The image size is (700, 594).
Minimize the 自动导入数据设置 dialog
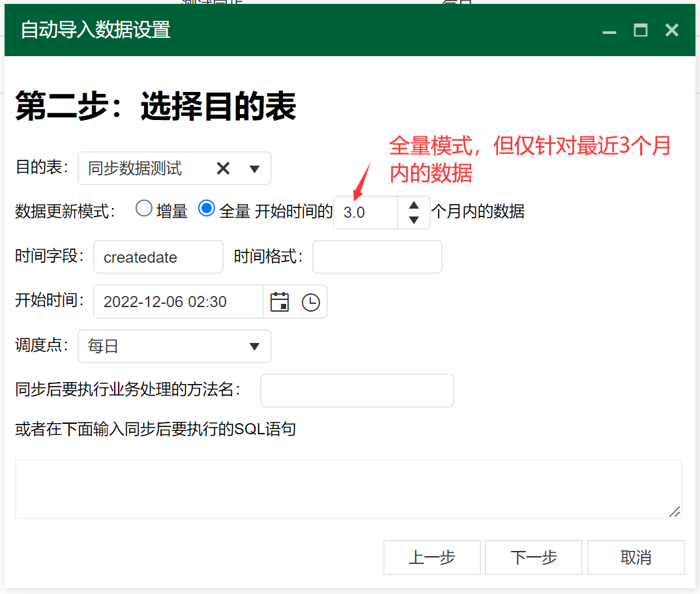coord(609,31)
